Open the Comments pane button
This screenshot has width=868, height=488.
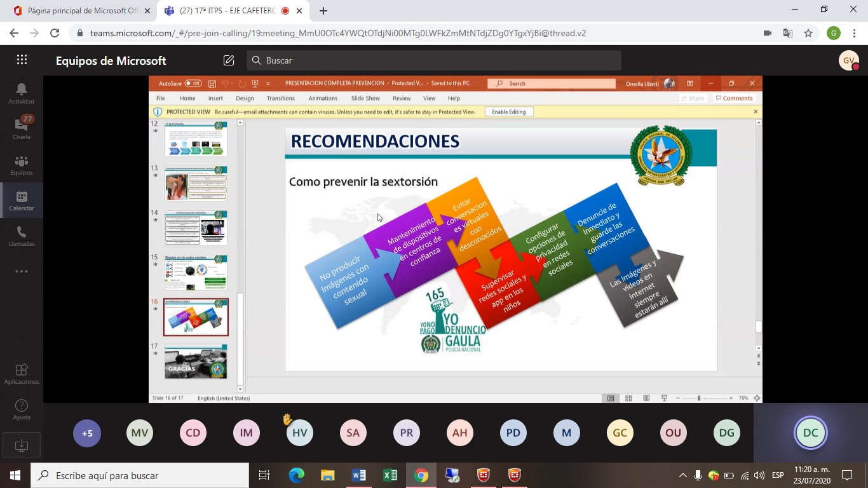point(734,98)
